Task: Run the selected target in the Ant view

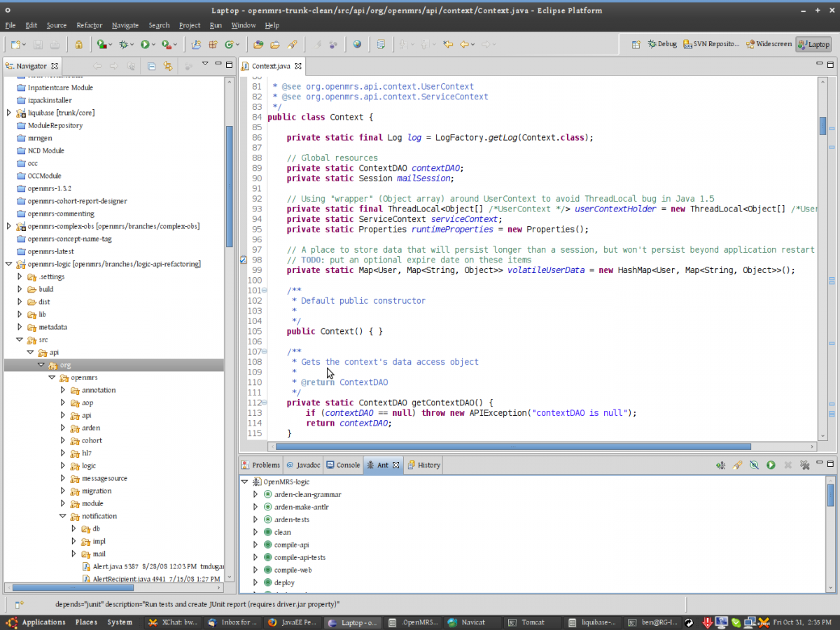Action: [771, 465]
